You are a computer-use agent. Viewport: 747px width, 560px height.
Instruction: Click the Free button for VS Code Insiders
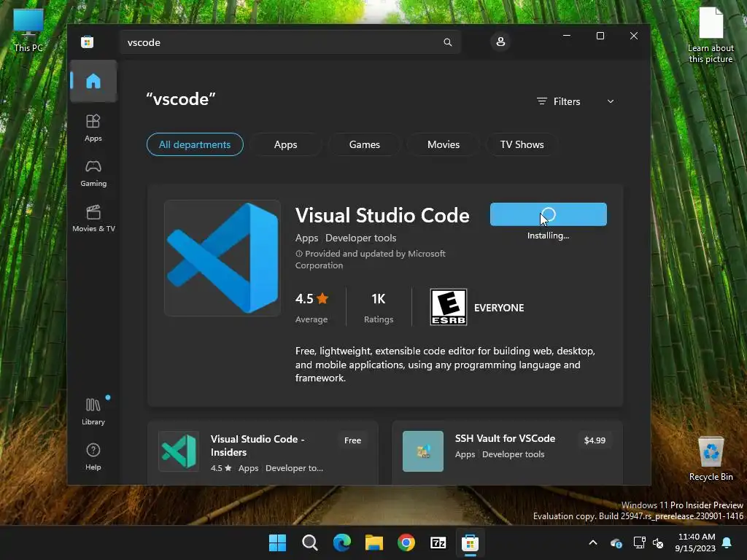352,440
